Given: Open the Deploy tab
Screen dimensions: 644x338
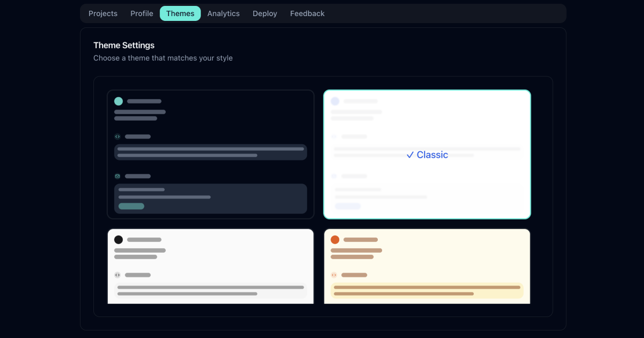Looking at the screenshot, I should pyautogui.click(x=265, y=13).
